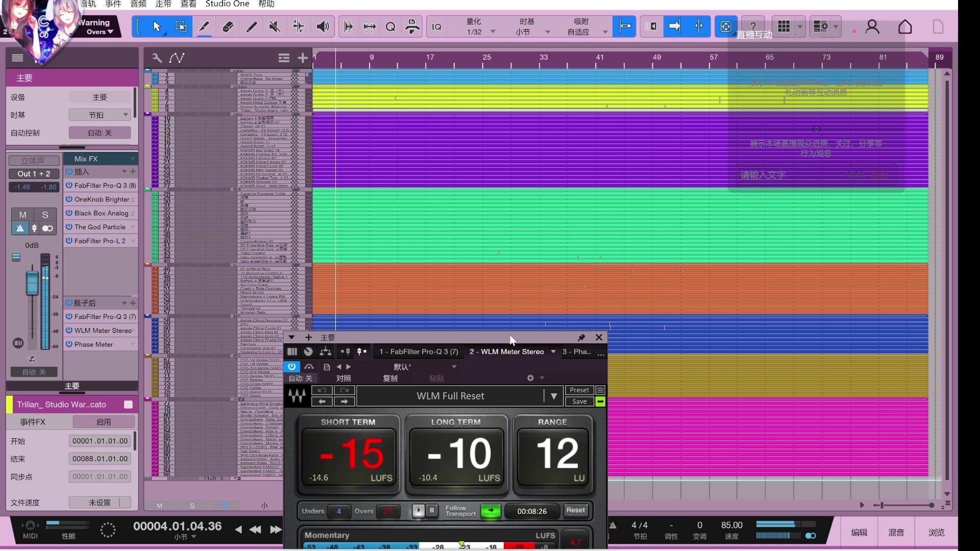
Task: Add a track with the plus icon
Action: pyautogui.click(x=303, y=58)
